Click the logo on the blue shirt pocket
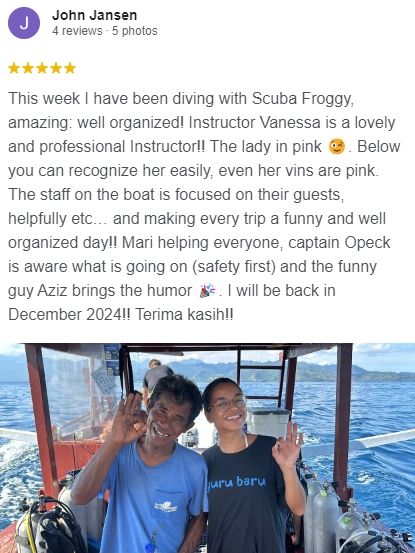Image resolution: width=415 pixels, height=553 pixels. pos(165,507)
